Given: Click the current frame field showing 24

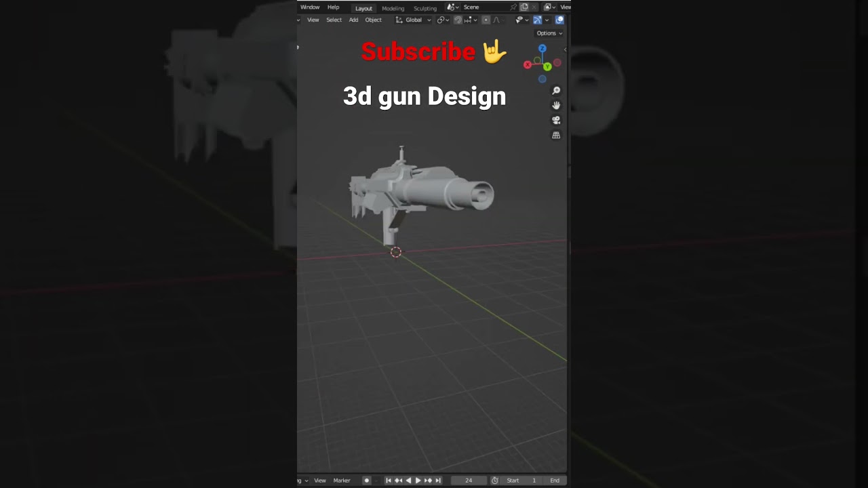Looking at the screenshot, I should click(x=469, y=481).
